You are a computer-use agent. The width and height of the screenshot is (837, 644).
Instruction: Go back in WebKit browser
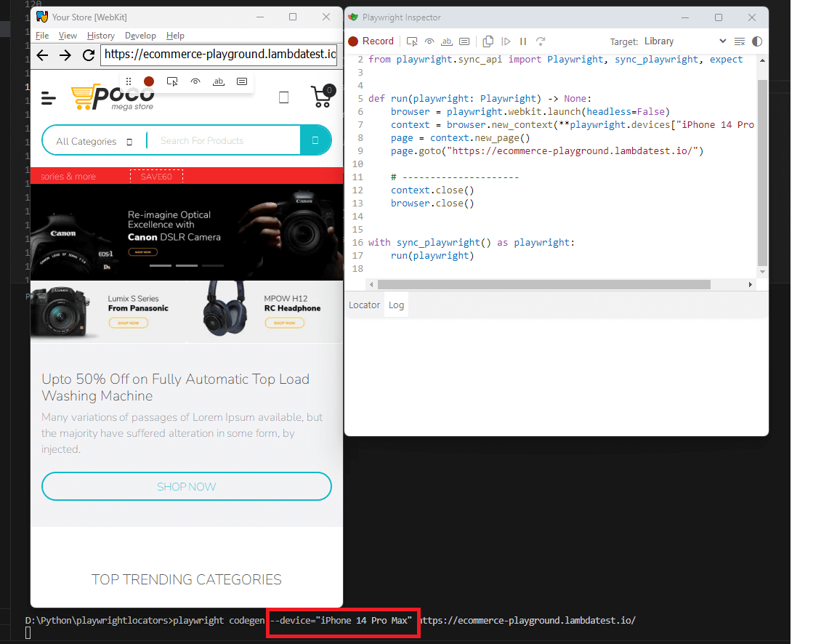(x=42, y=55)
